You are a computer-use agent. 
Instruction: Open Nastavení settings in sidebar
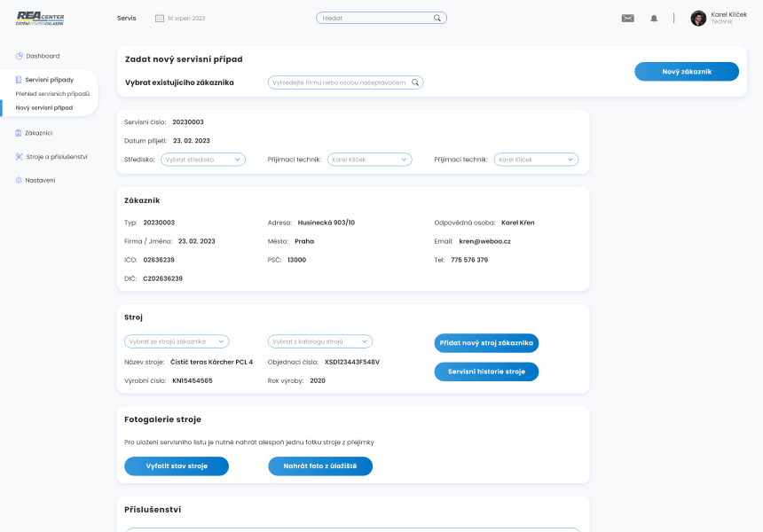(41, 180)
